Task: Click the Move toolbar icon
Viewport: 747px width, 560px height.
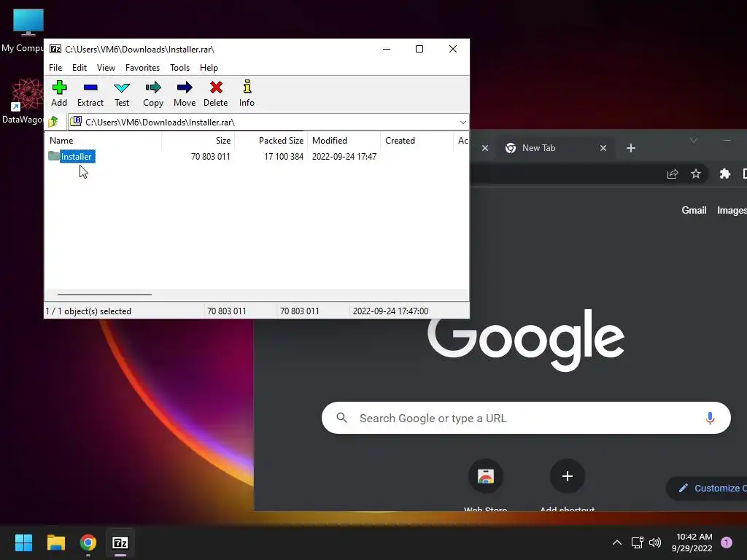Action: (185, 93)
